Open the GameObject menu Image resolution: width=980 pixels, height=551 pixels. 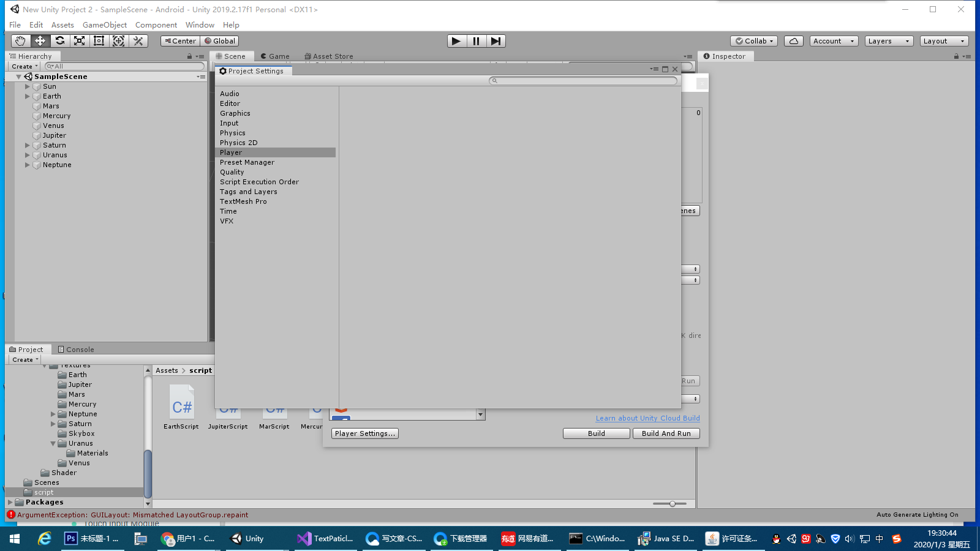105,25
